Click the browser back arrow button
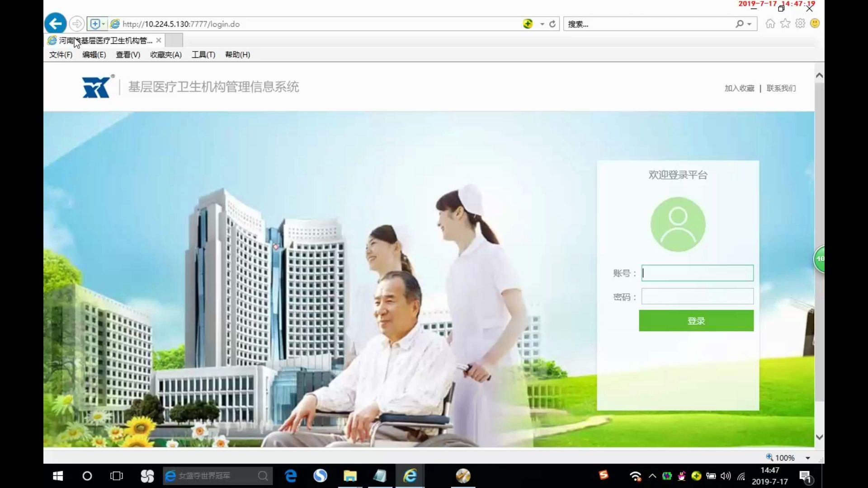The width and height of the screenshot is (868, 488). [56, 23]
